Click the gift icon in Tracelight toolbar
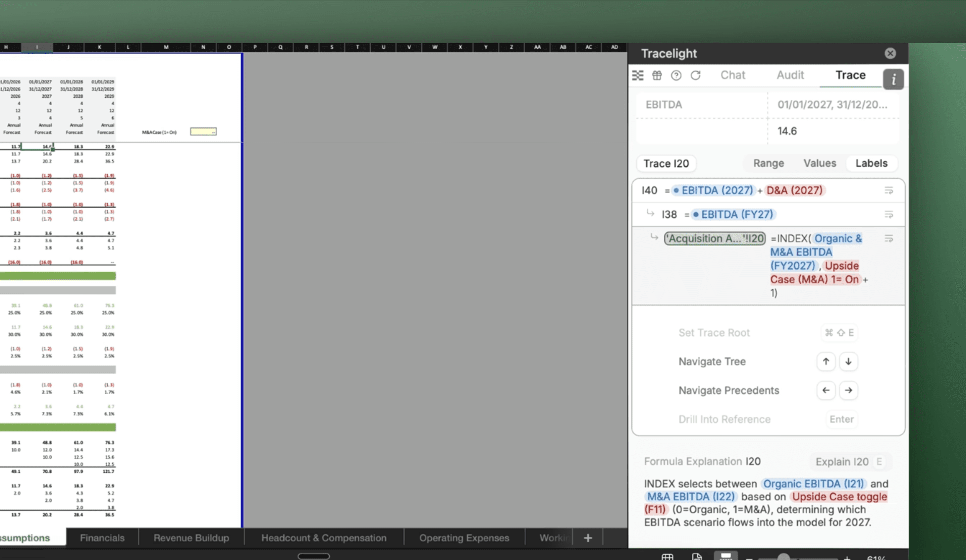The width and height of the screenshot is (966, 560). pyautogui.click(x=657, y=75)
